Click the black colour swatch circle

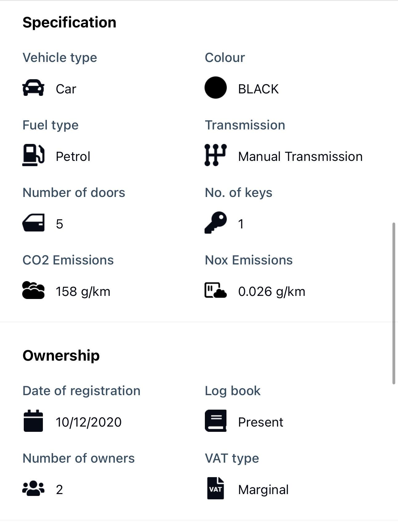click(215, 88)
